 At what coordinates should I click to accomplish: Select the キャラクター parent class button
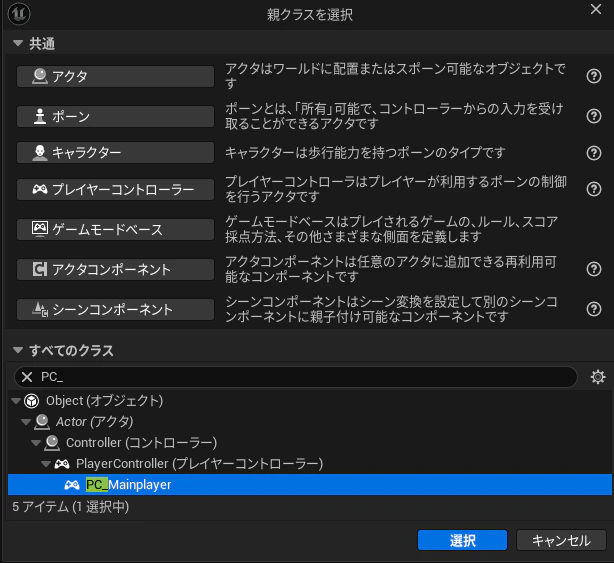tap(116, 152)
